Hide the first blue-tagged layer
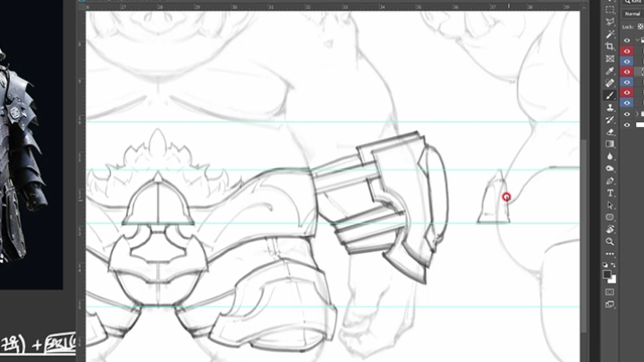The width and height of the screenshot is (644, 362). click(x=627, y=62)
